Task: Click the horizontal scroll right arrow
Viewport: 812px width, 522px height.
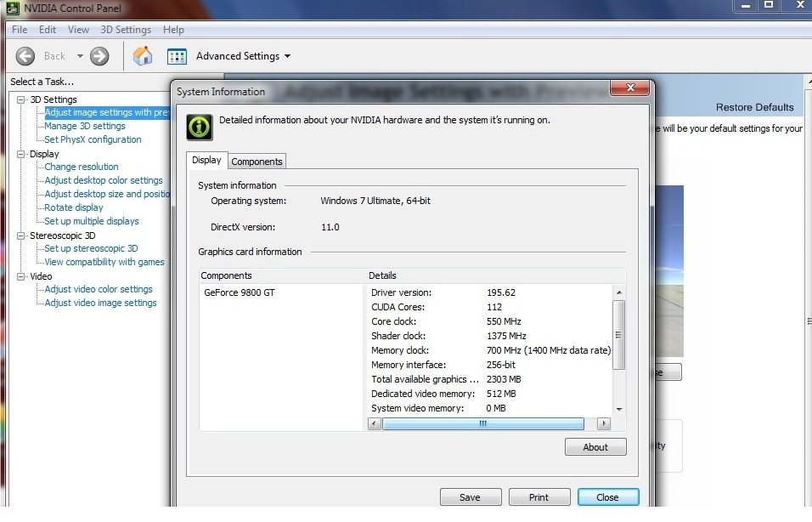Action: coord(603,424)
